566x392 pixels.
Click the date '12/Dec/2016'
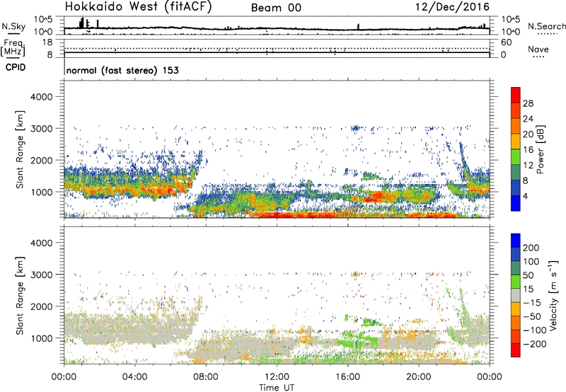[453, 7]
